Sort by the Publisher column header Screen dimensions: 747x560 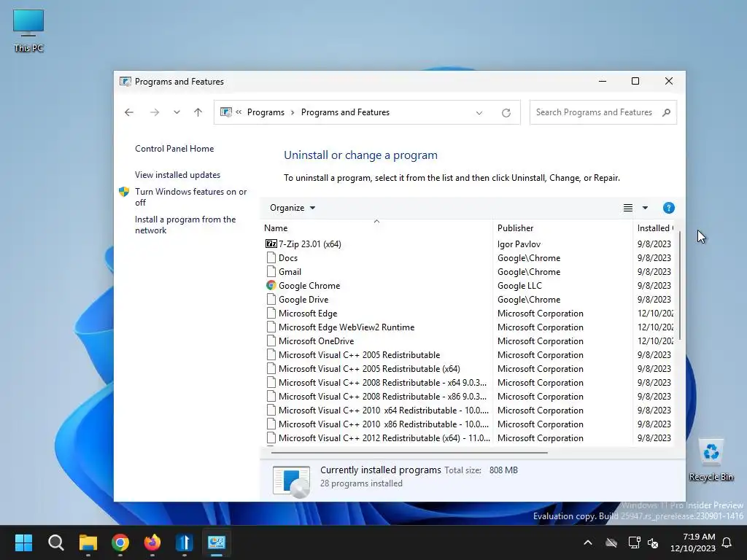pos(562,228)
